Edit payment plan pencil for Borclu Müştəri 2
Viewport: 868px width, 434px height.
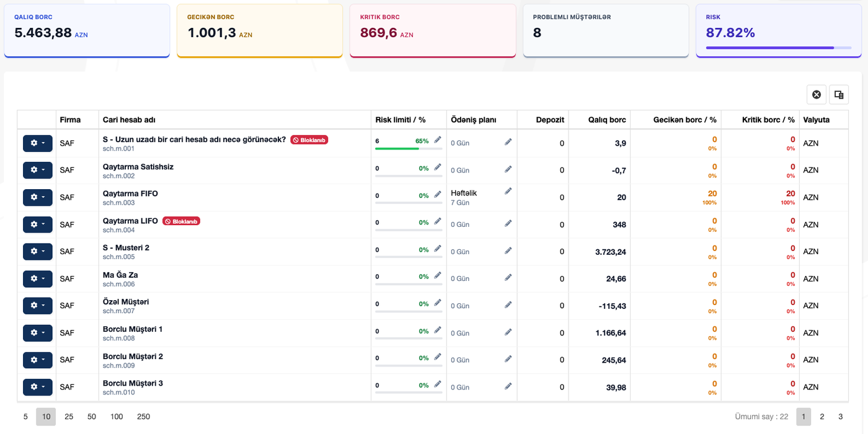coord(508,358)
